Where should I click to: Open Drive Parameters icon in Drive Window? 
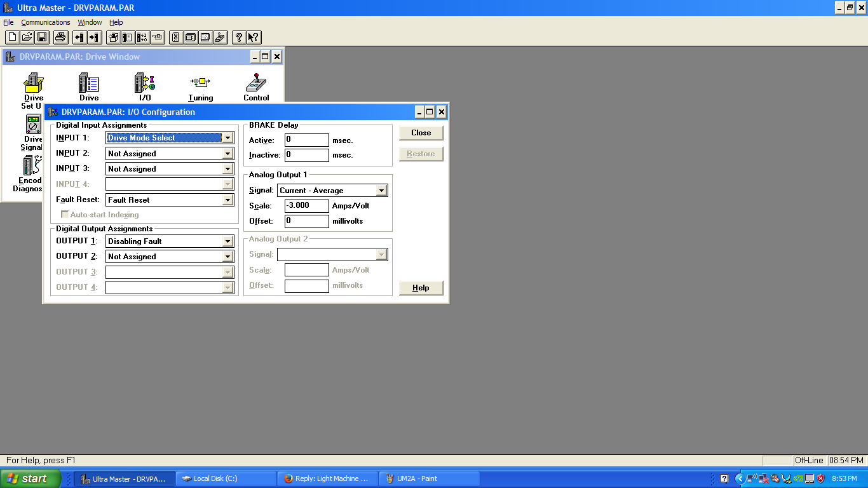[x=89, y=83]
